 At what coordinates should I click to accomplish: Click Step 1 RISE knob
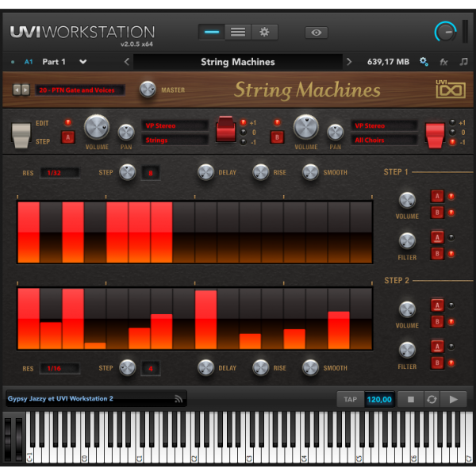[x=261, y=172]
